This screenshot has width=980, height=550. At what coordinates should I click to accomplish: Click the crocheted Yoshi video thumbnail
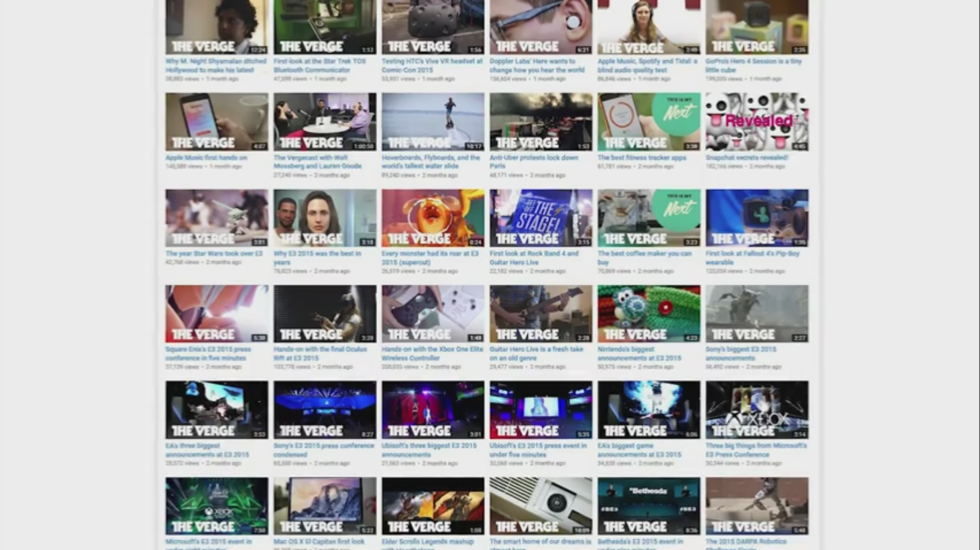(649, 314)
